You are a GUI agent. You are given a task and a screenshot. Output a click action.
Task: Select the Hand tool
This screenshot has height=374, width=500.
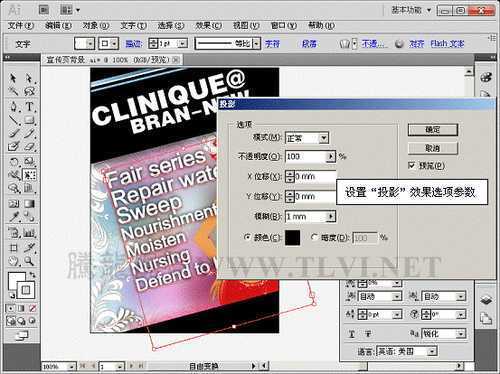pos(13,261)
